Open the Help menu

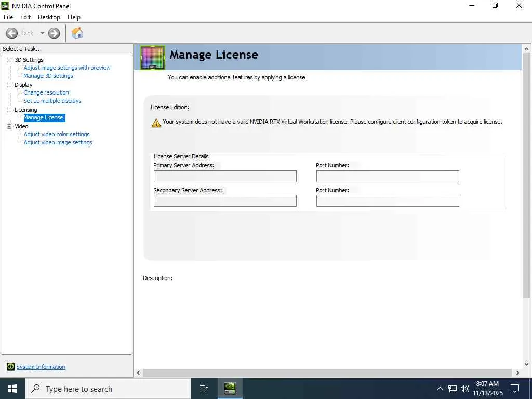click(x=74, y=17)
